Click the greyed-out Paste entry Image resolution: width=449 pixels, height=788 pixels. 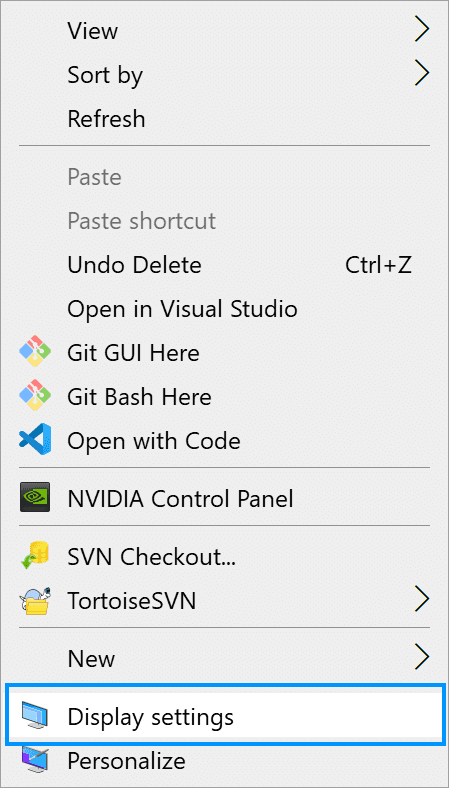(224, 177)
